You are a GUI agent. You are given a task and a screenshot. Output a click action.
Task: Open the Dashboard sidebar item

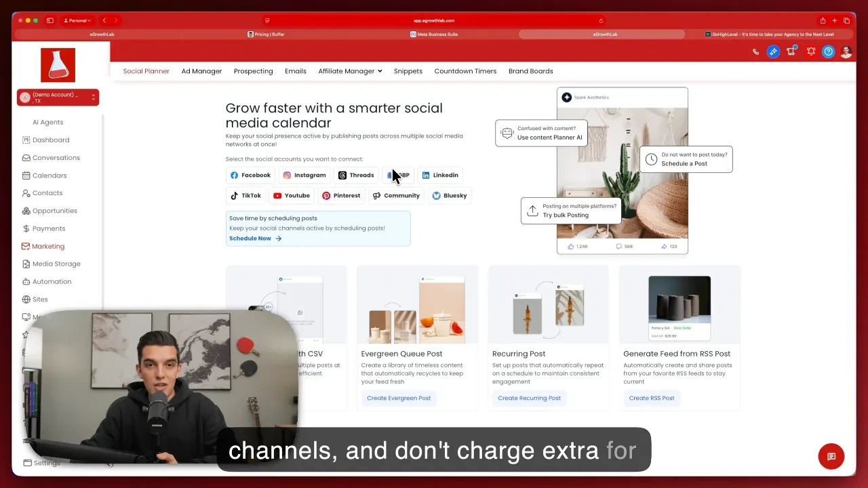[x=45, y=140]
